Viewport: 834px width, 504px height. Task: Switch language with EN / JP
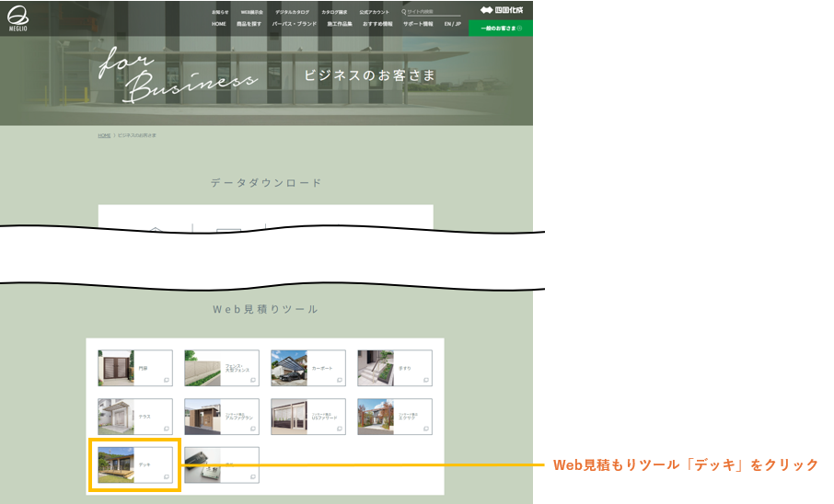(452, 24)
